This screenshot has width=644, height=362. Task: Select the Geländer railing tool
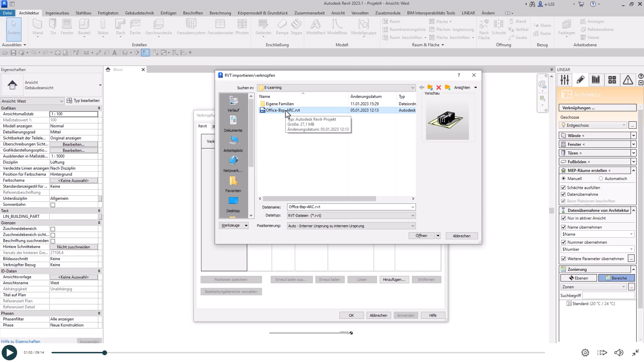pos(263,28)
